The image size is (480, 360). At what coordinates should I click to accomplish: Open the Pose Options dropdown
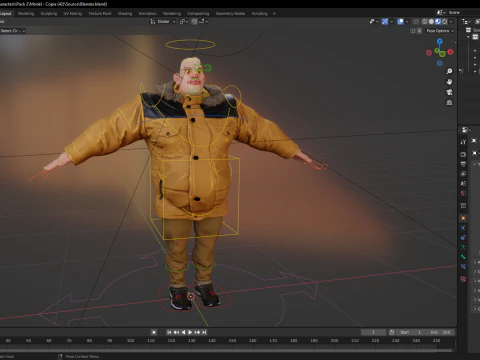(440, 31)
